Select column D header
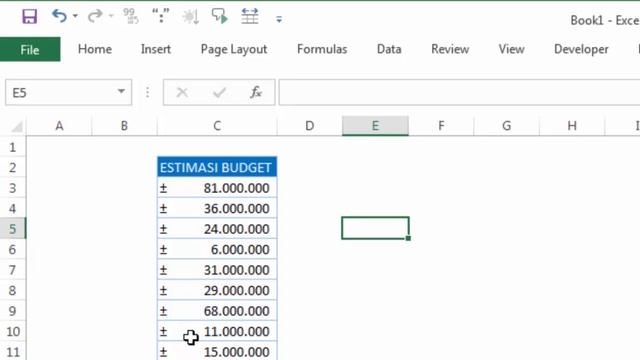The width and height of the screenshot is (640, 360). 310,126
